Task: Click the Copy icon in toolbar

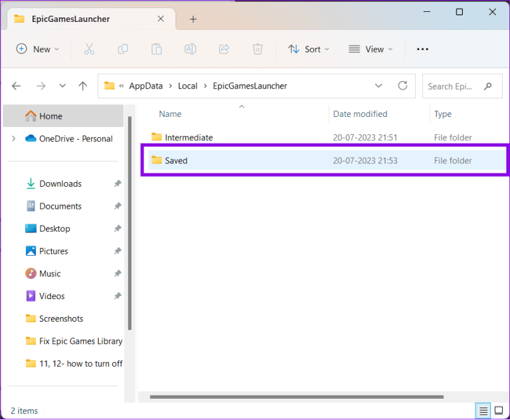Action: point(123,49)
